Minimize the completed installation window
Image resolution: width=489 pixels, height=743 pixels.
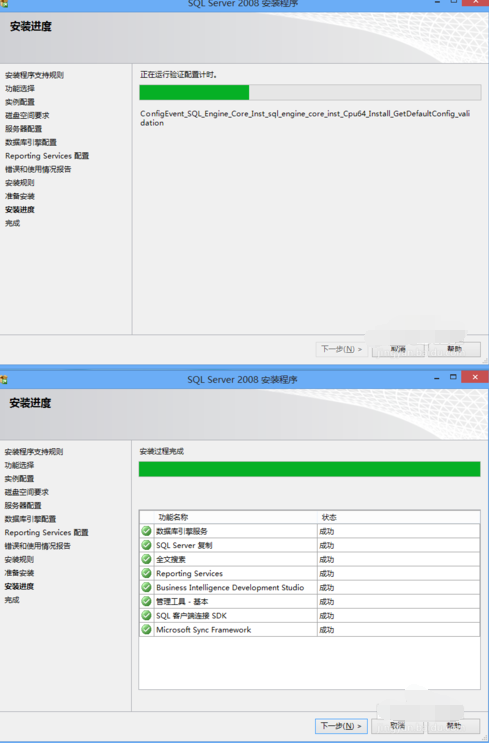pyautogui.click(x=436, y=378)
